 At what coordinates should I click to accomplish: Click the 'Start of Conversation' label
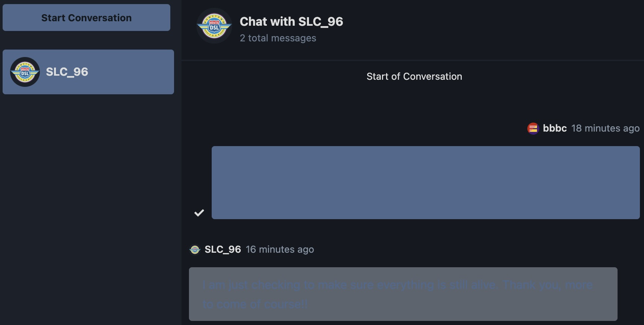(x=414, y=76)
